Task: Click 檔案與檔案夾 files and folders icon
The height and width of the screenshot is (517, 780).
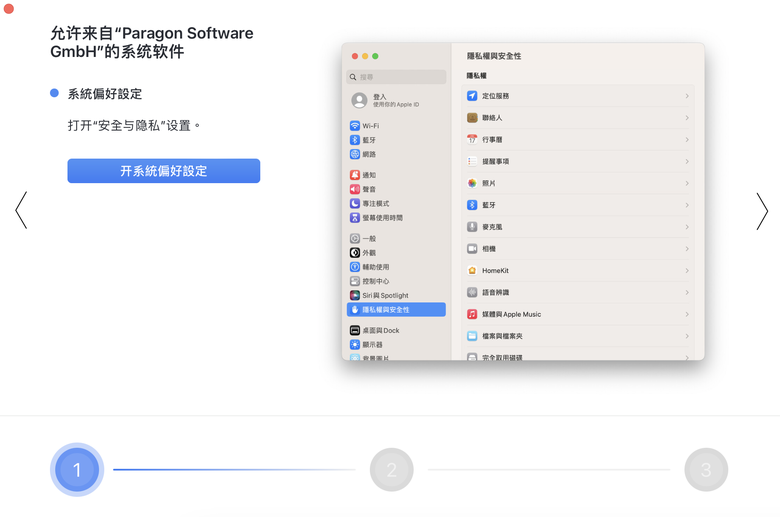Action: pyautogui.click(x=472, y=336)
